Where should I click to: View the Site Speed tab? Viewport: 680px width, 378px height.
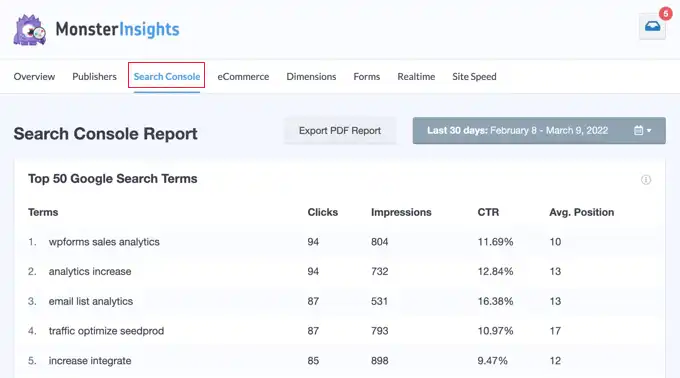[x=474, y=77]
